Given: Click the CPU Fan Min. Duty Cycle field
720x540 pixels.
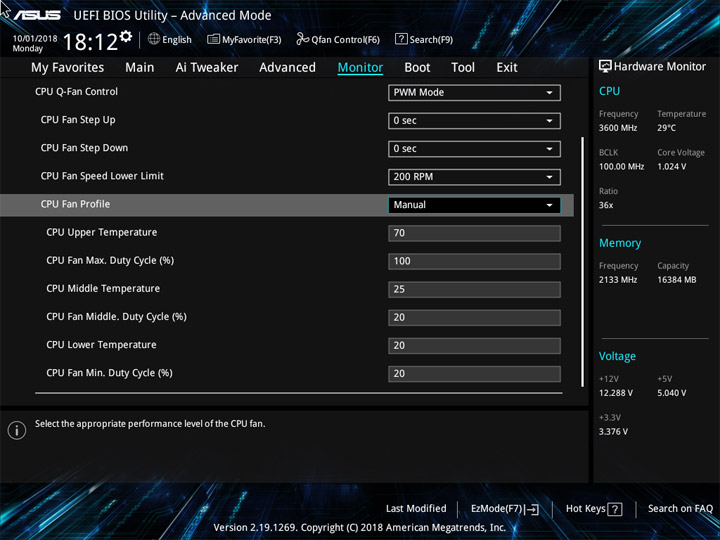Looking at the screenshot, I should (474, 374).
